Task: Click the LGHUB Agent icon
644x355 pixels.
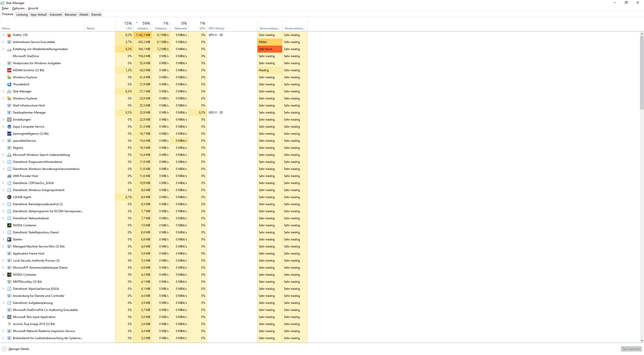Action: [x=9, y=197]
